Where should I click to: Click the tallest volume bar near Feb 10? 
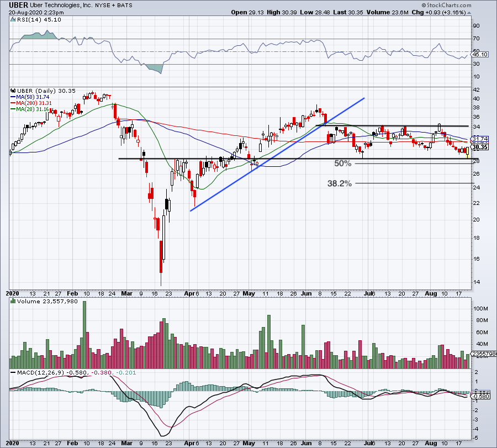(x=84, y=335)
